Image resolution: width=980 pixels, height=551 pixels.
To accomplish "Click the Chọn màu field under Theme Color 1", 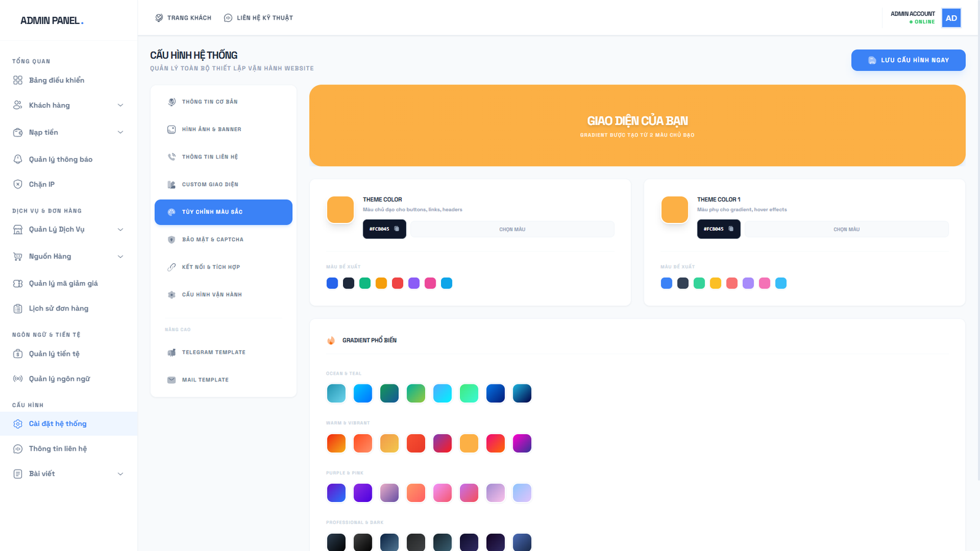I will (846, 230).
